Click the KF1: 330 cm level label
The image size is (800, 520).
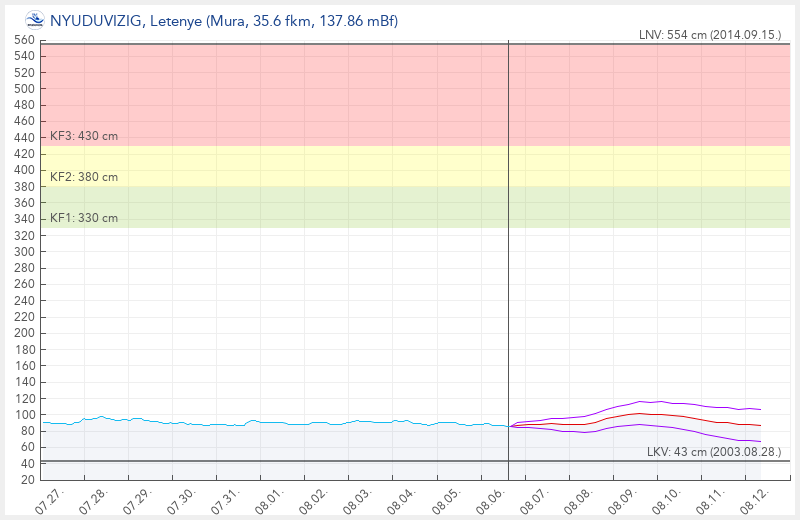point(84,218)
